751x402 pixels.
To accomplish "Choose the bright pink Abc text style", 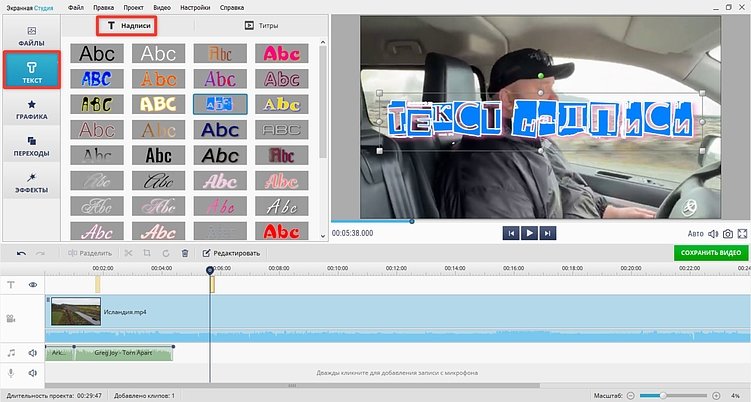I will click(x=282, y=53).
